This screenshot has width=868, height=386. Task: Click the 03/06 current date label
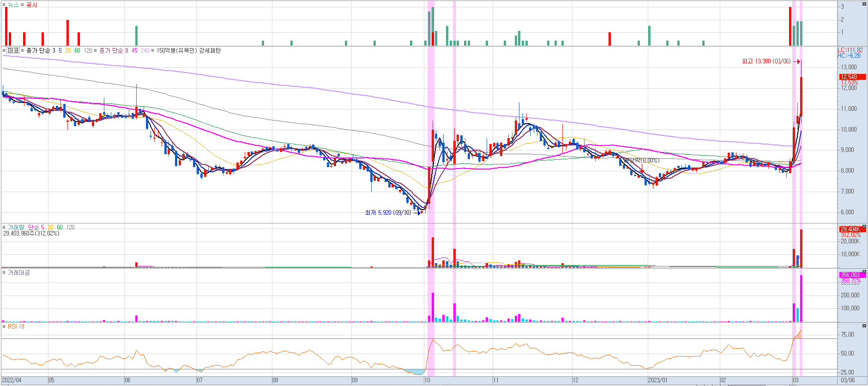coord(848,380)
